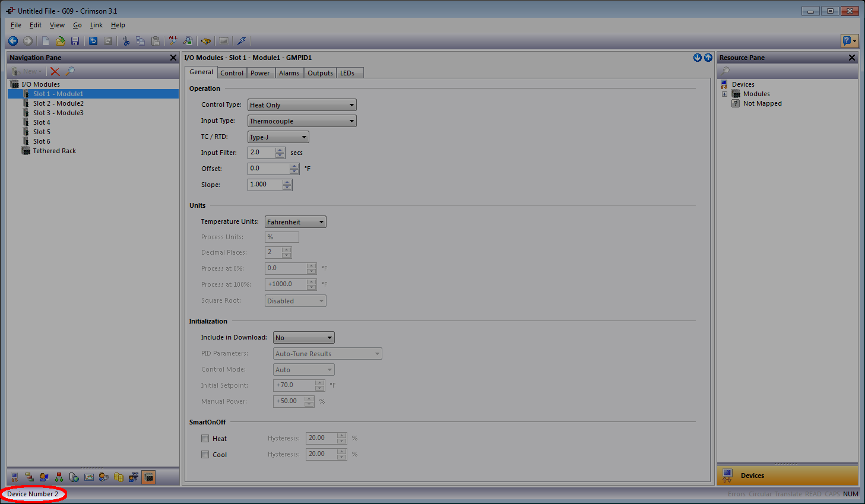The image size is (865, 504).
Task: Open the Control Type dropdown showing Heat Only
Action: [x=302, y=105]
